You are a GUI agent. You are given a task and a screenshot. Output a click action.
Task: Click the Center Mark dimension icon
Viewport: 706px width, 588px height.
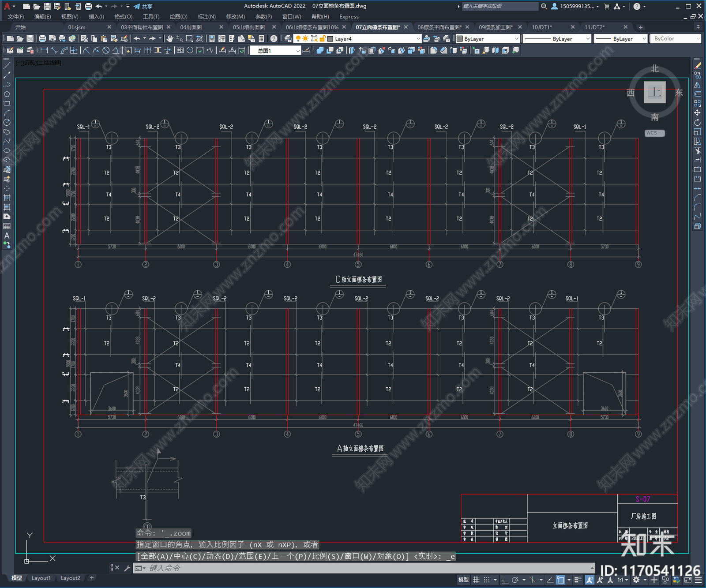pyautogui.click(x=190, y=50)
